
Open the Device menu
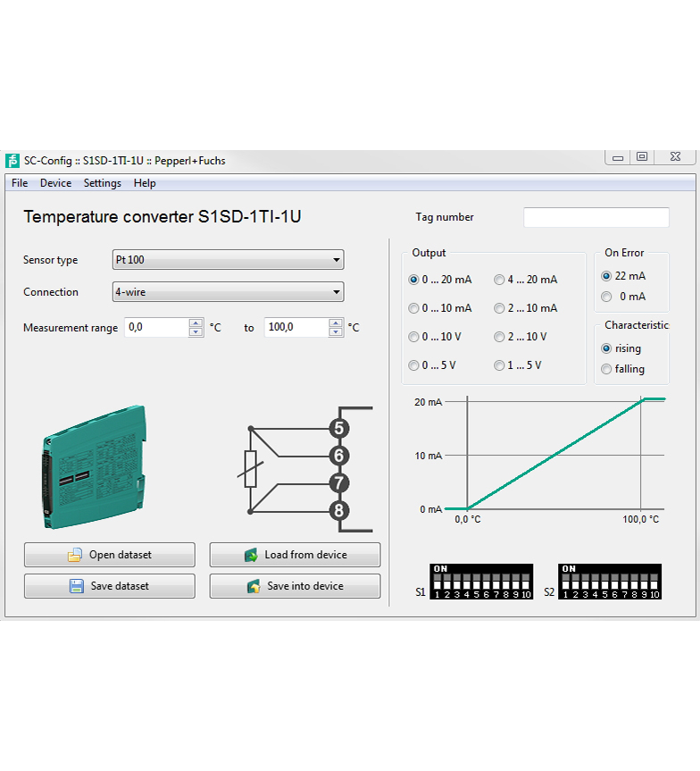tap(55, 183)
